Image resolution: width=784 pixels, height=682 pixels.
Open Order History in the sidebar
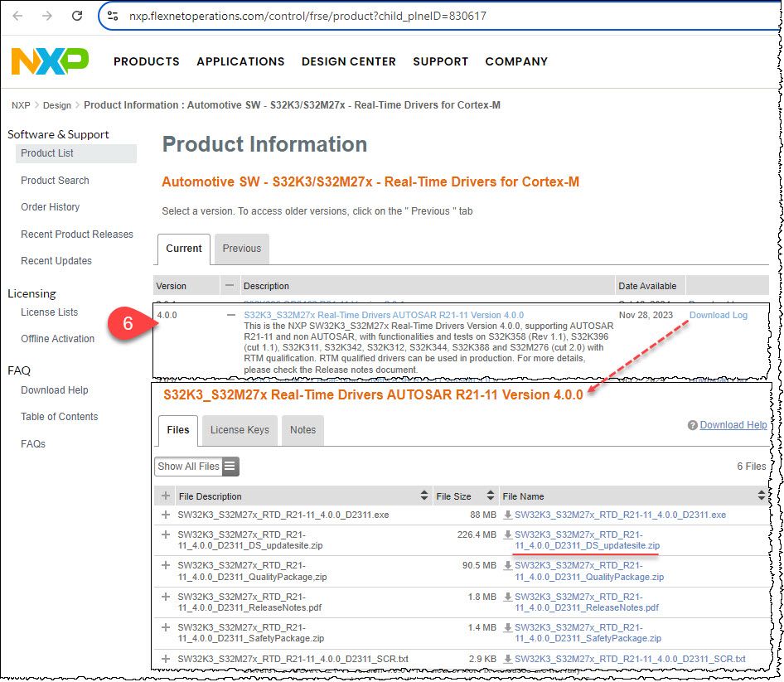(50, 207)
